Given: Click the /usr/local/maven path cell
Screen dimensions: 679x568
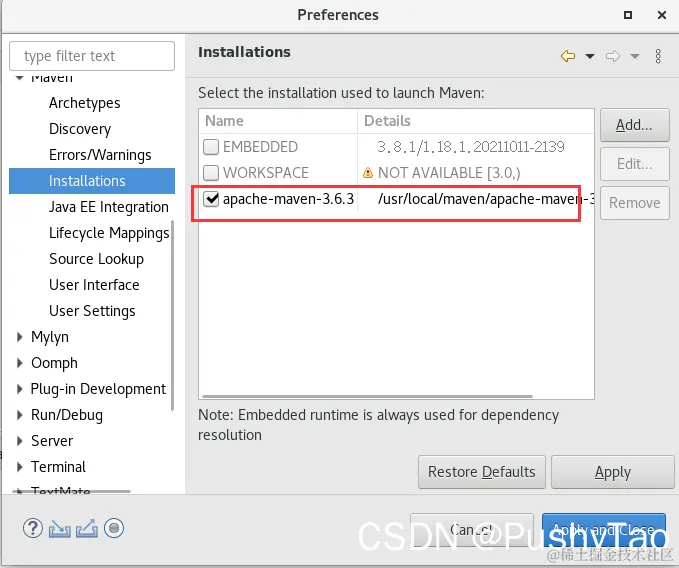Looking at the screenshot, I should (x=485, y=199).
